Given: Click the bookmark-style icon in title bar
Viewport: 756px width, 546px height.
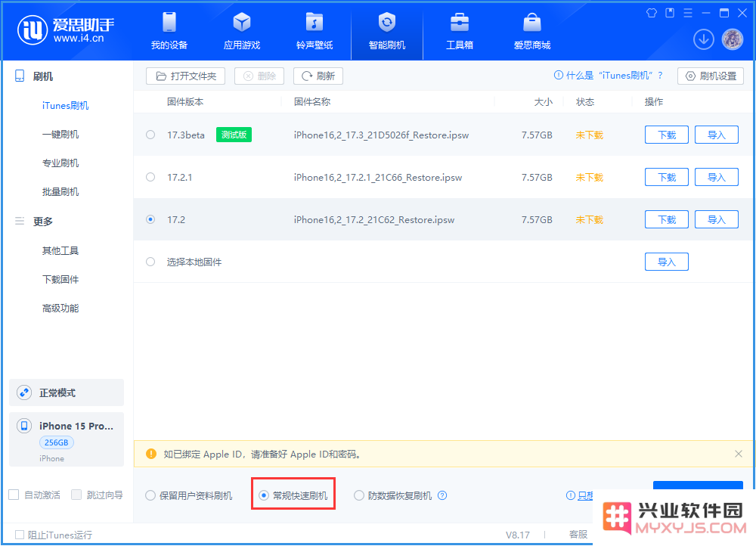Looking at the screenshot, I should (670, 13).
